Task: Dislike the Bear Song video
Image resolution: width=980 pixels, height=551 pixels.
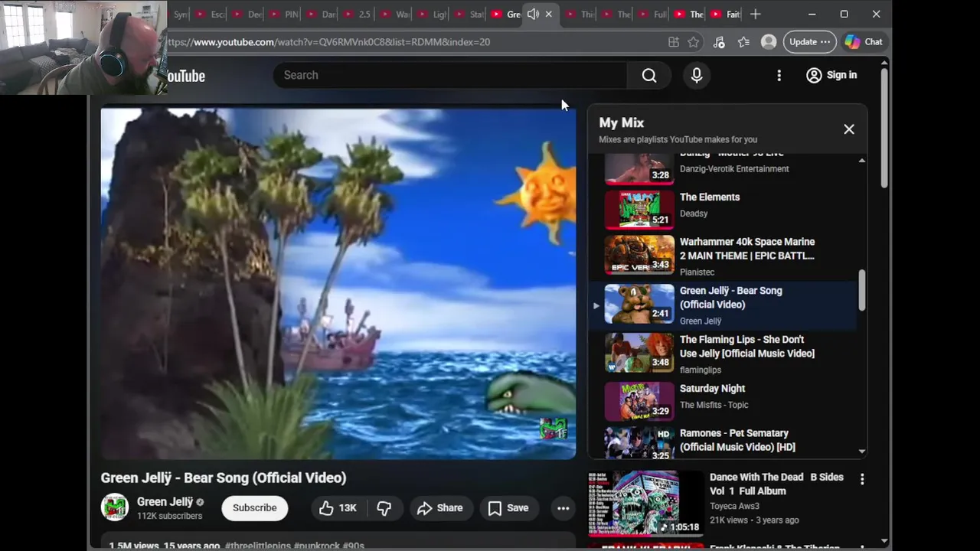Action: coord(384,508)
